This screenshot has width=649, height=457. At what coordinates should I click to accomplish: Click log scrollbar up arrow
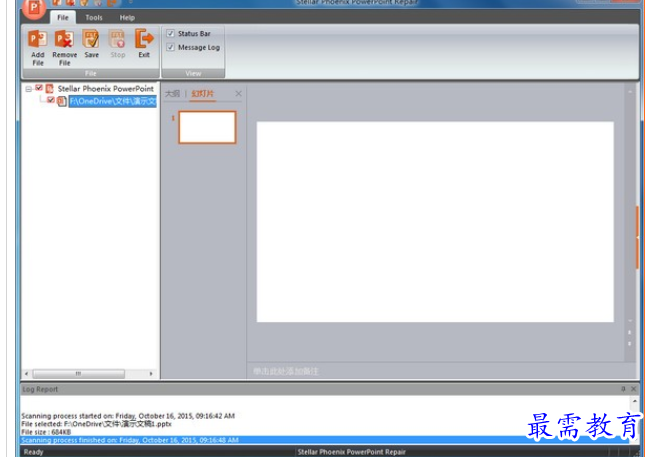(635, 402)
